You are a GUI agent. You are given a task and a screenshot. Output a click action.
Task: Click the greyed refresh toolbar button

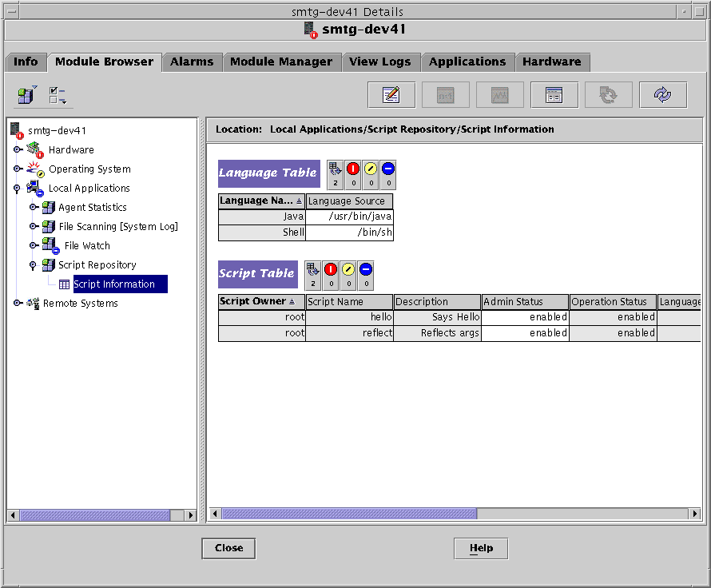(609, 95)
